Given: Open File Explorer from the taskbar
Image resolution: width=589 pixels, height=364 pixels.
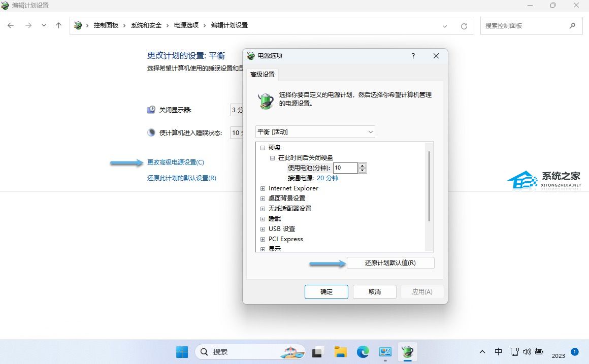Looking at the screenshot, I should (340, 352).
